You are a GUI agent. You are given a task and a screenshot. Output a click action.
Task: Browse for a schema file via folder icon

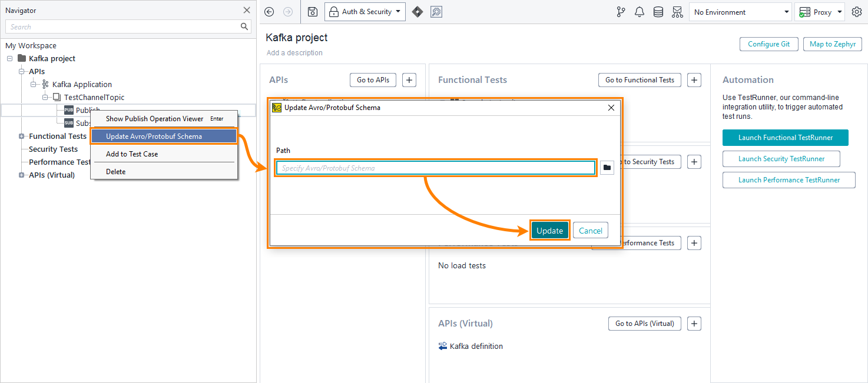coord(607,168)
